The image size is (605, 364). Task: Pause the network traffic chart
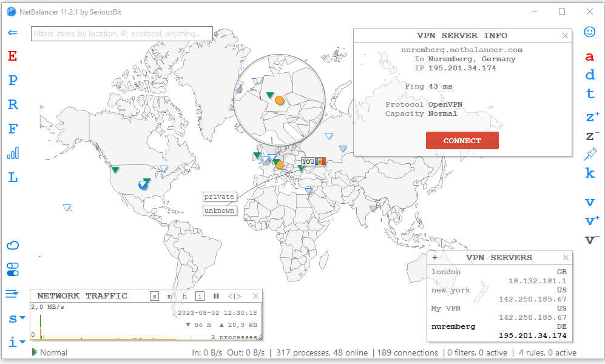tap(216, 296)
